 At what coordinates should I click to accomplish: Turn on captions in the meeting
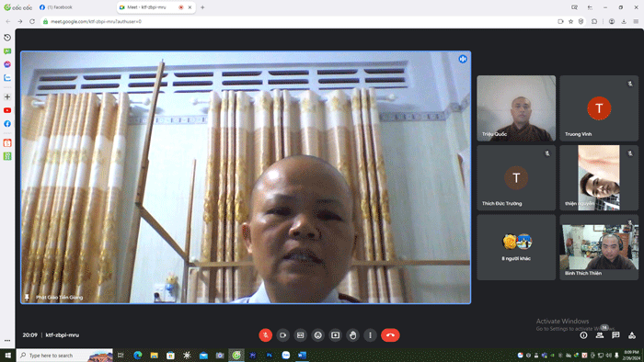(300, 335)
